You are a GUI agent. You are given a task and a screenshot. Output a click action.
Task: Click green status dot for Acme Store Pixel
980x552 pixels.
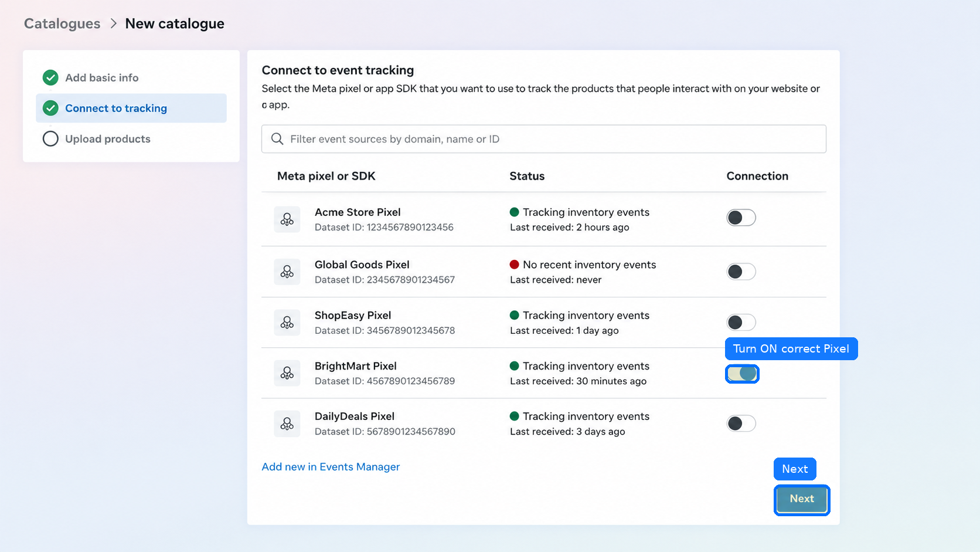[515, 212]
